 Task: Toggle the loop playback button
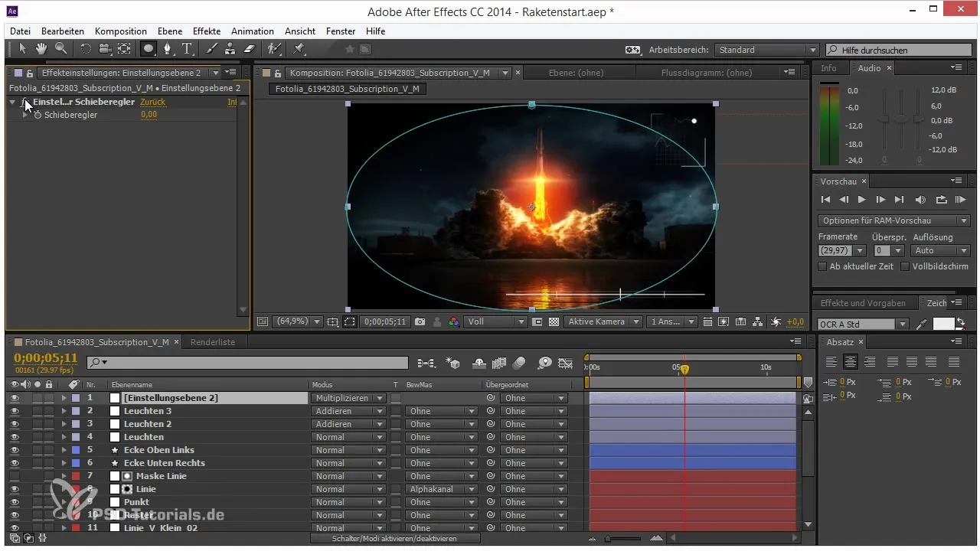tap(941, 200)
